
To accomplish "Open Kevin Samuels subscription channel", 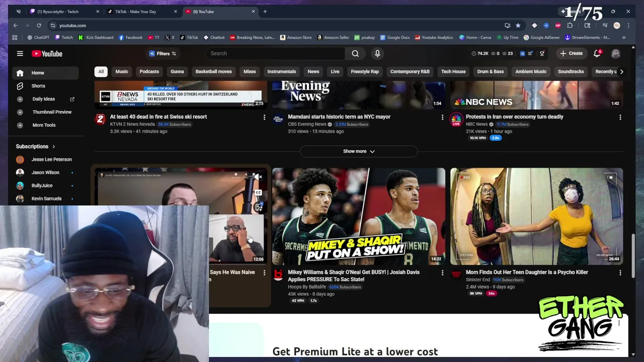I will click(x=45, y=199).
